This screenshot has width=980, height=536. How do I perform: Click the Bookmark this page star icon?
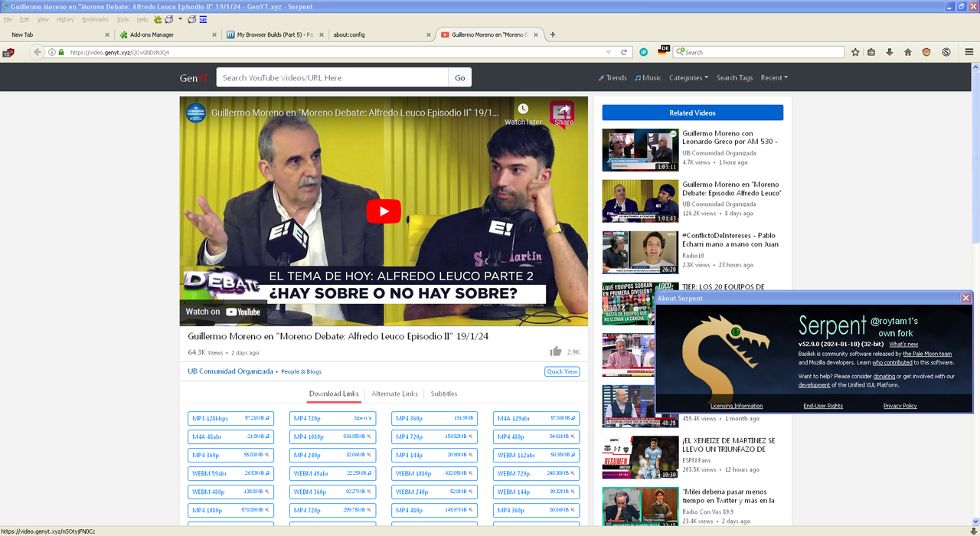(x=855, y=52)
